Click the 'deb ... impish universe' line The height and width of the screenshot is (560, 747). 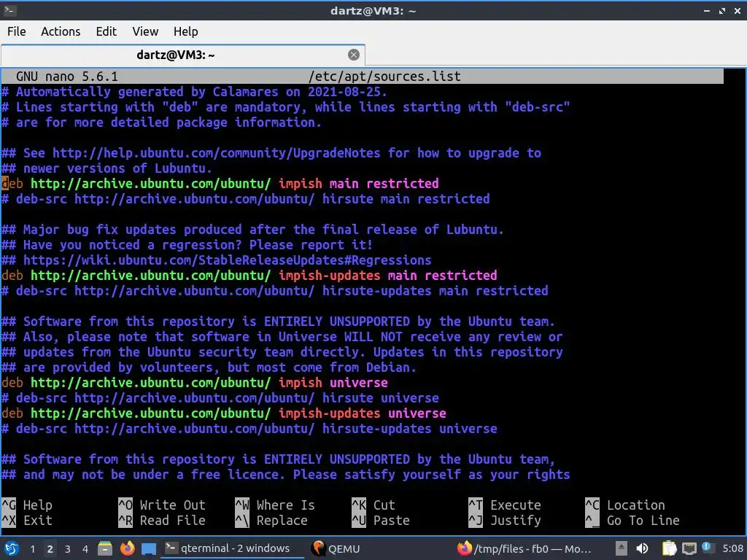click(x=195, y=382)
